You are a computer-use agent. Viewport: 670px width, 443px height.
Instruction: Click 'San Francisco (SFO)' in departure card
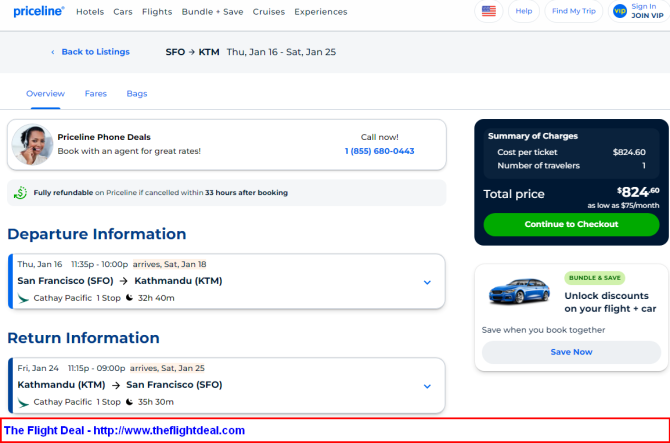coord(65,281)
